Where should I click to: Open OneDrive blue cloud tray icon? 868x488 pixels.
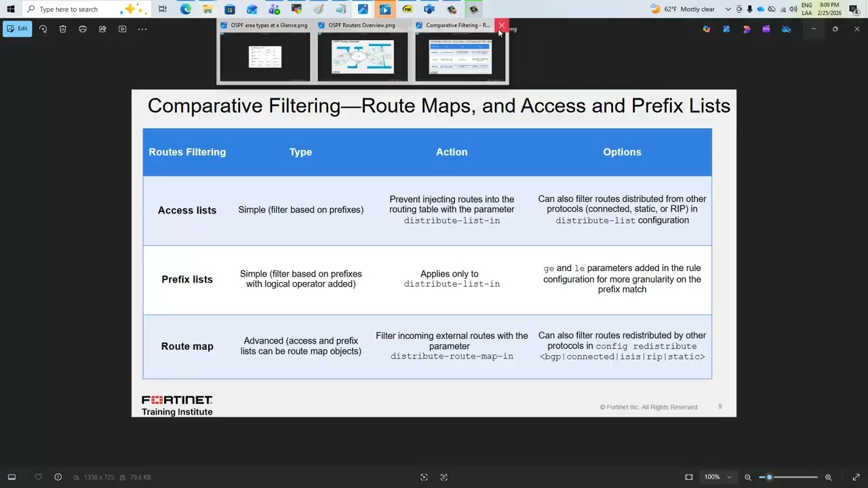click(760, 9)
